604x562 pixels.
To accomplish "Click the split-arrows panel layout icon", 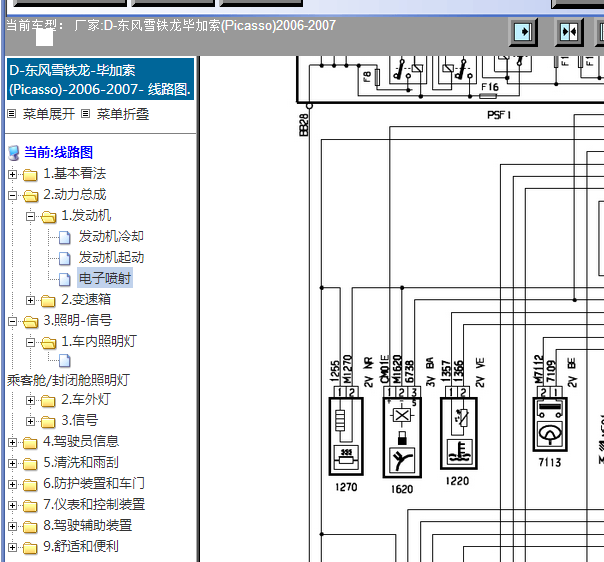I will pos(569,32).
